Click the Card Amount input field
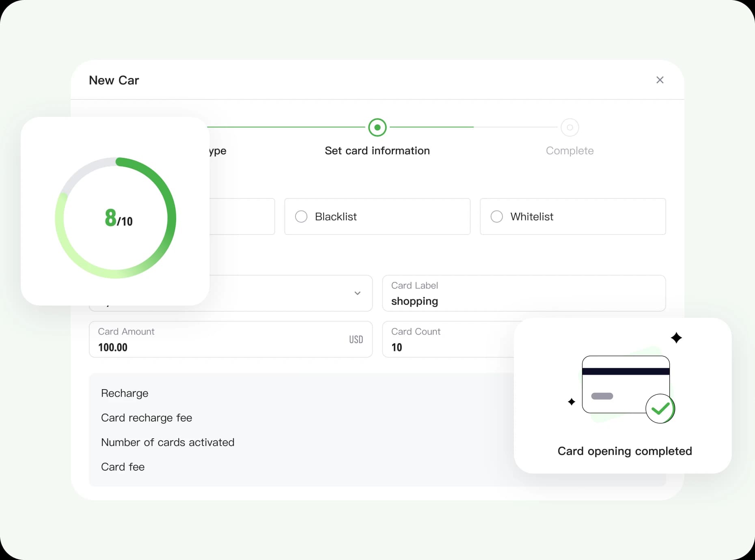This screenshot has width=755, height=560. tap(219, 347)
